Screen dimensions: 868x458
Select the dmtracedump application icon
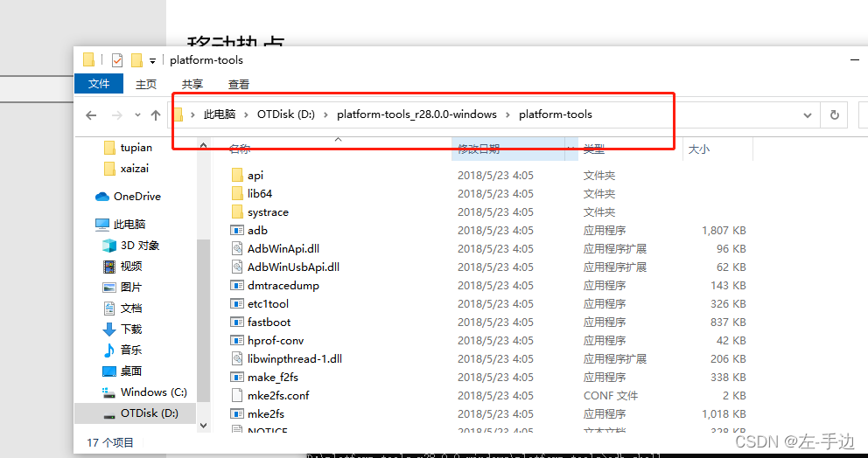[237, 285]
